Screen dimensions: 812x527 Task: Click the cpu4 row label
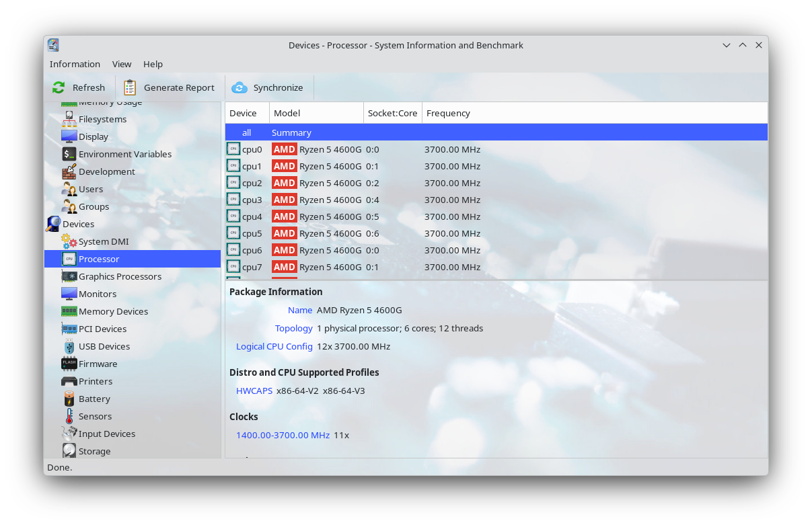pyautogui.click(x=252, y=216)
